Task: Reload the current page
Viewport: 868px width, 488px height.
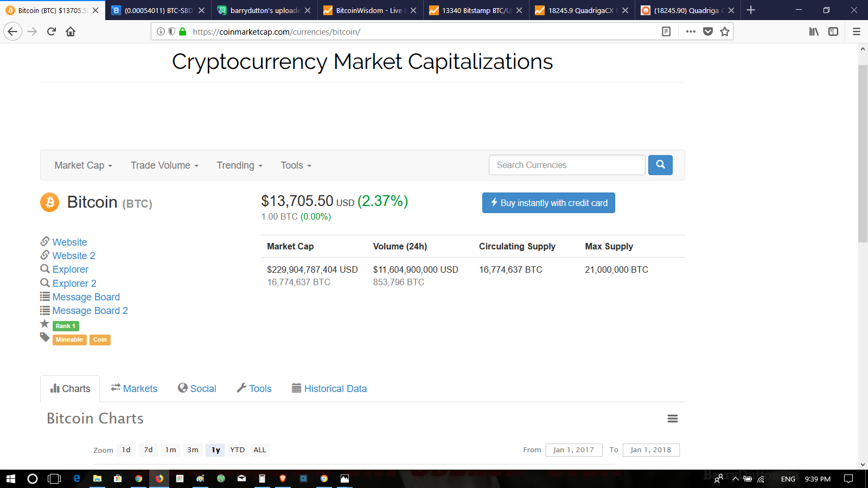Action: pyautogui.click(x=52, y=31)
